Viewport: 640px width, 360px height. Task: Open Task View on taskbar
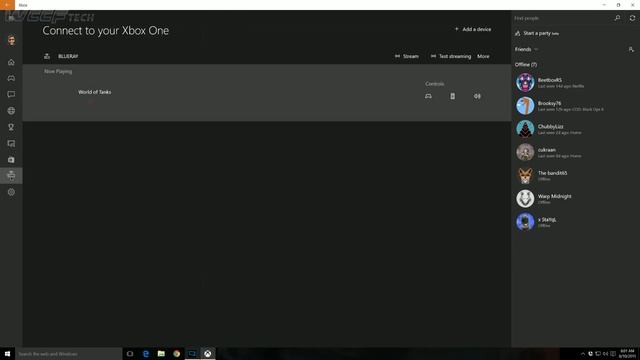(x=130, y=354)
